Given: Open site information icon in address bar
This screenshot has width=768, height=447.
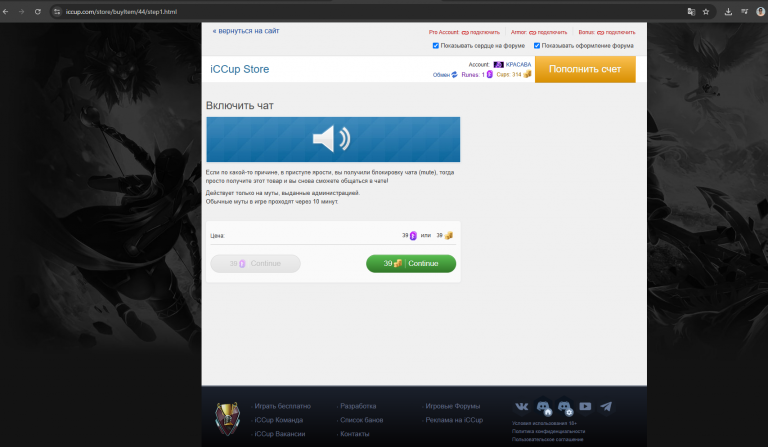Looking at the screenshot, I should pos(57,12).
